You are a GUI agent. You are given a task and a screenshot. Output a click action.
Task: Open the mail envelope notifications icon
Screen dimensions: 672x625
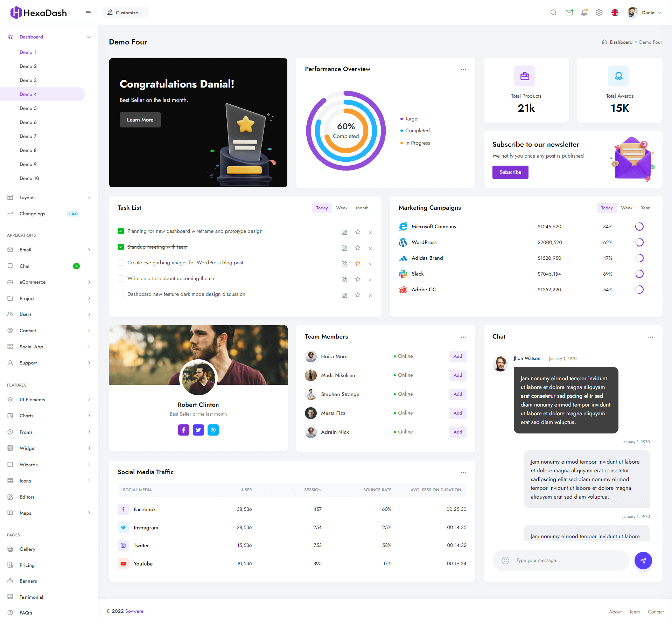point(569,13)
